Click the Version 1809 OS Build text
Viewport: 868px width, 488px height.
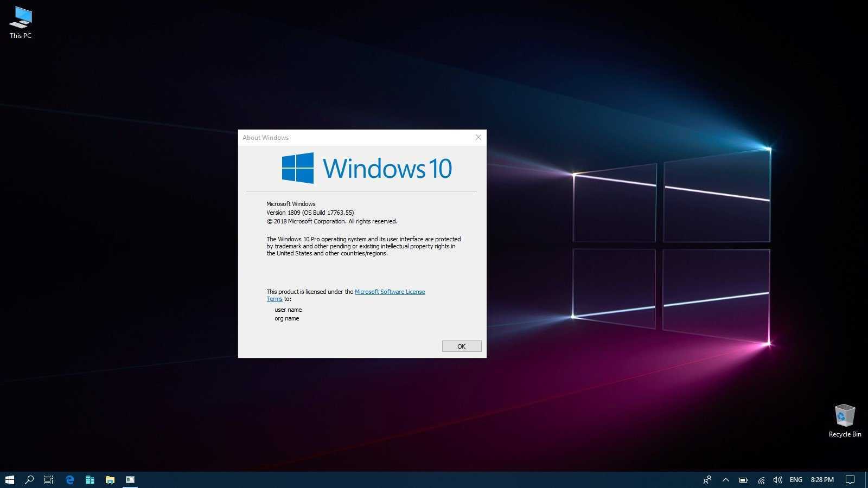(x=310, y=213)
